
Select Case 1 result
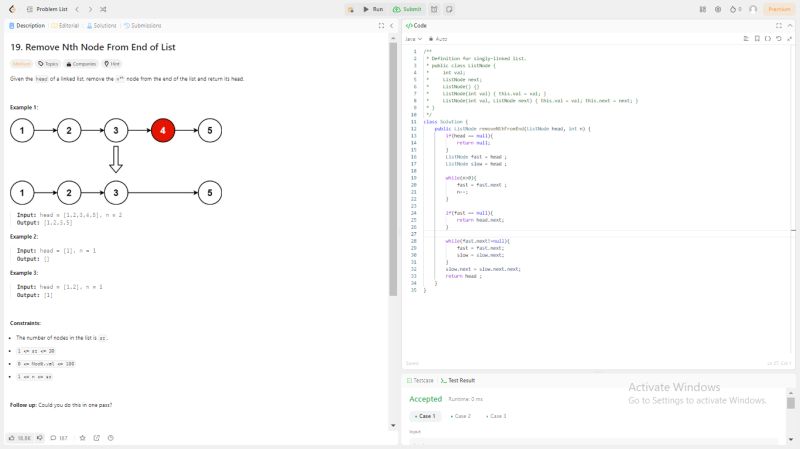point(425,416)
